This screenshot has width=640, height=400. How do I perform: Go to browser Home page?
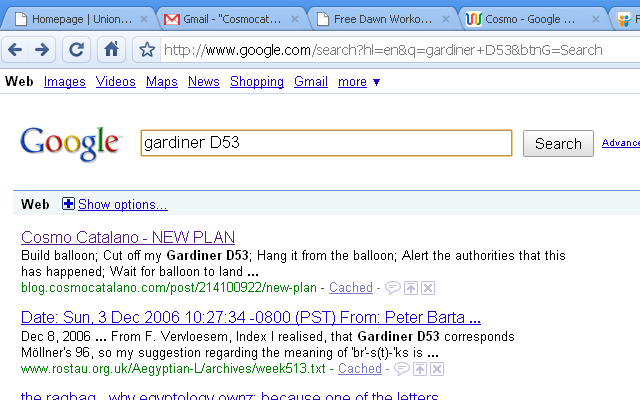(x=111, y=49)
